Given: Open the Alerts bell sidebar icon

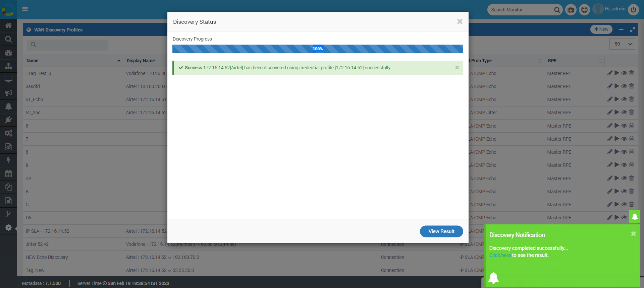Looking at the screenshot, I should click(x=8, y=106).
